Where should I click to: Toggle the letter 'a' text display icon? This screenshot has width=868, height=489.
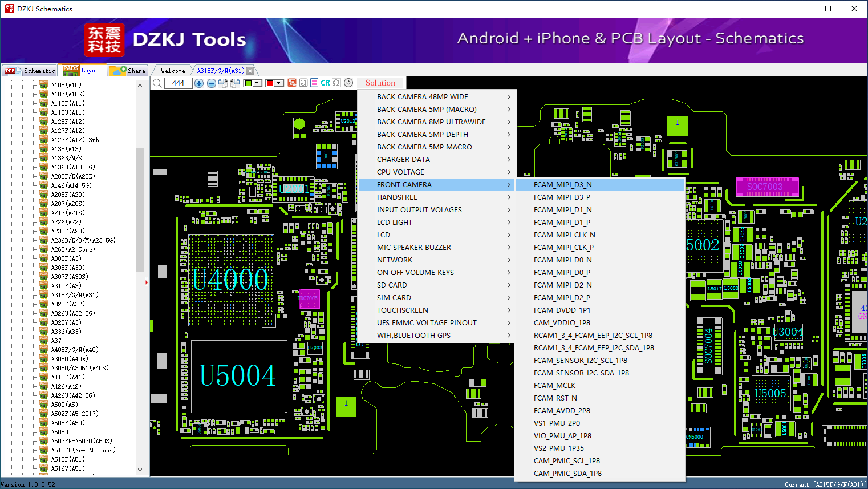[x=303, y=83]
